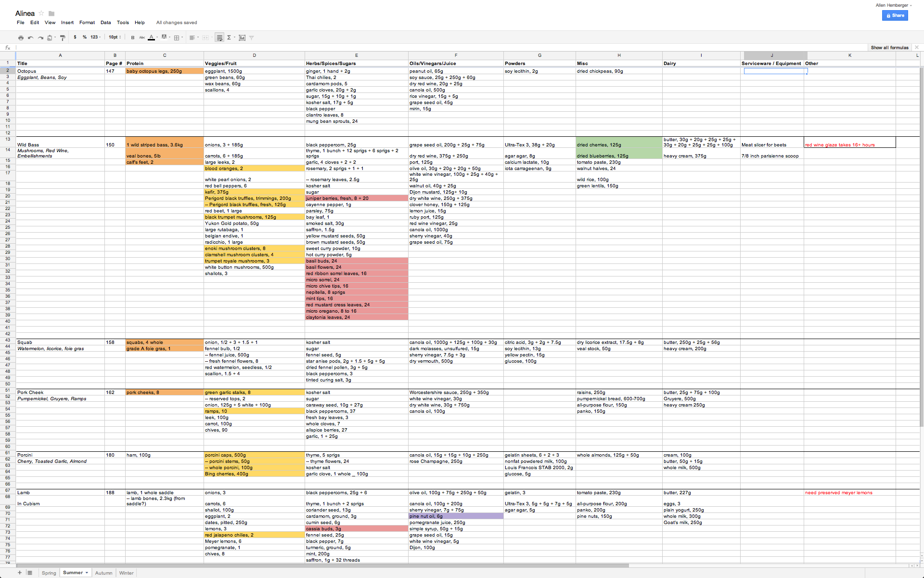Click the blue Share button
This screenshot has width=924, height=578.
click(895, 15)
